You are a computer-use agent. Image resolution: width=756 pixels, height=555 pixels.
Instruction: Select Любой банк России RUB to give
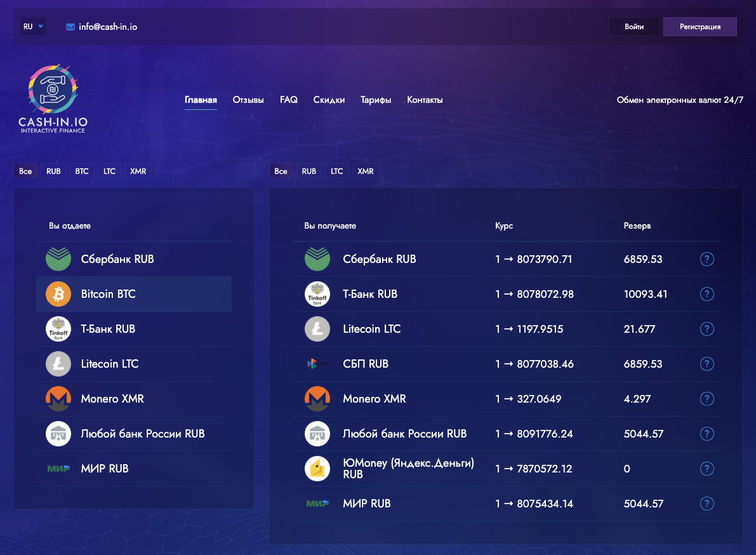(x=143, y=434)
